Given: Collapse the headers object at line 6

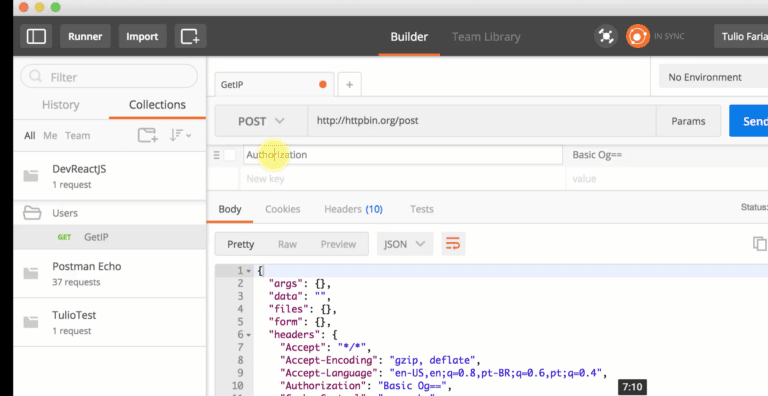Looking at the screenshot, I should click(248, 335).
